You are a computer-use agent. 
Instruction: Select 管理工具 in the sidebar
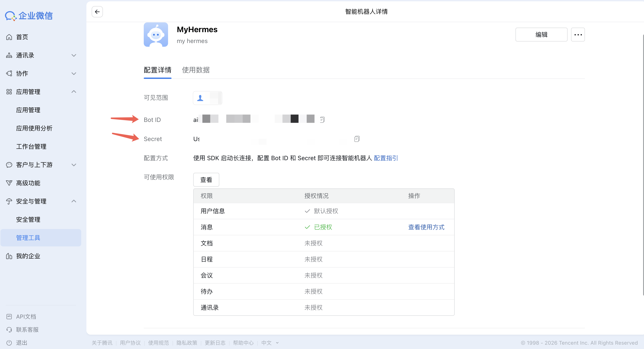(28, 238)
